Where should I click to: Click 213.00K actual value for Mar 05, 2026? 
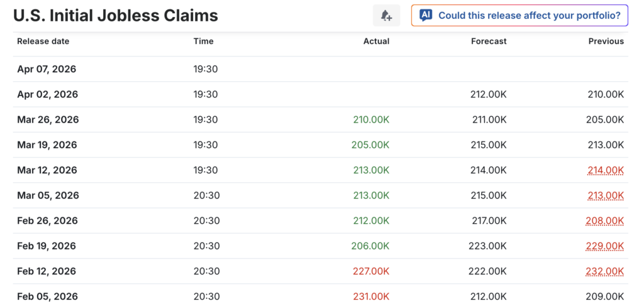pos(371,195)
